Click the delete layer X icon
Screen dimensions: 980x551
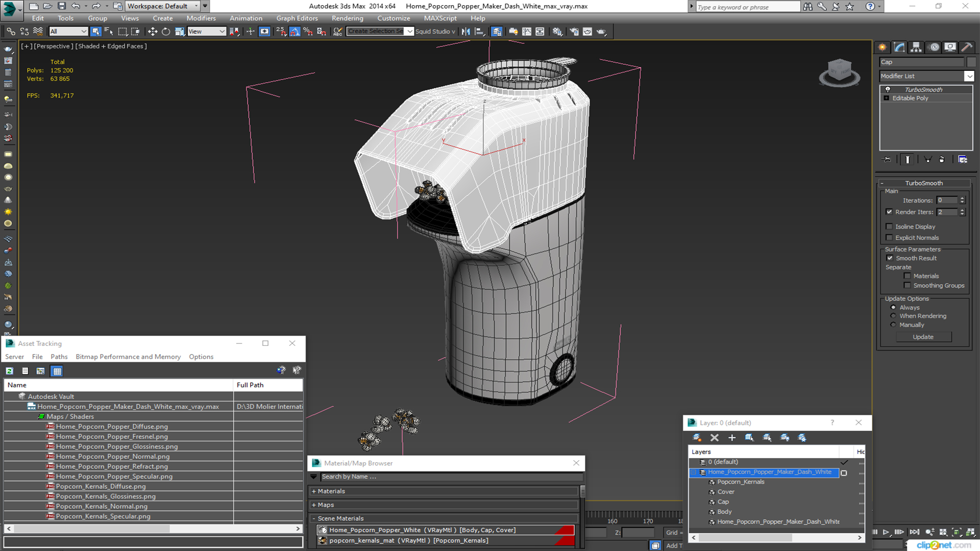pyautogui.click(x=715, y=438)
